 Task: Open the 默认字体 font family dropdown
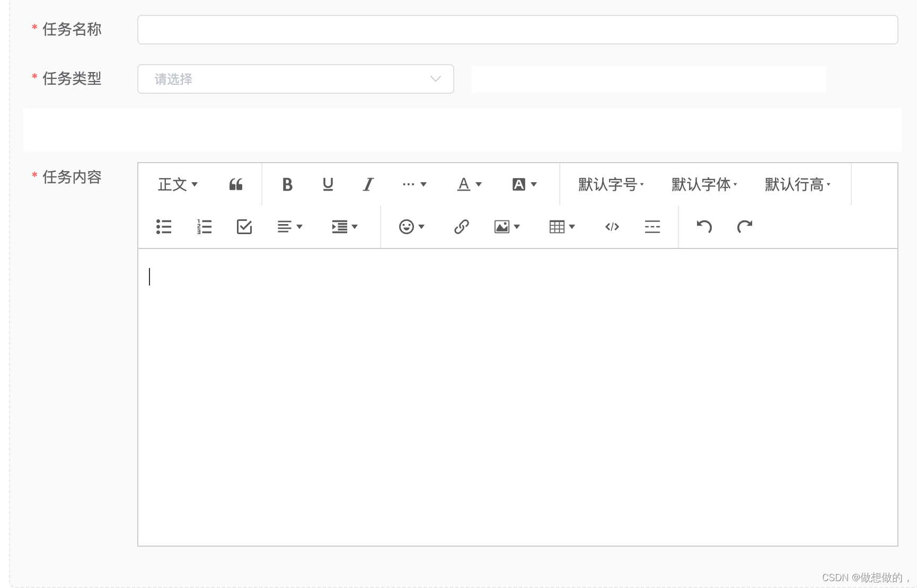click(704, 184)
